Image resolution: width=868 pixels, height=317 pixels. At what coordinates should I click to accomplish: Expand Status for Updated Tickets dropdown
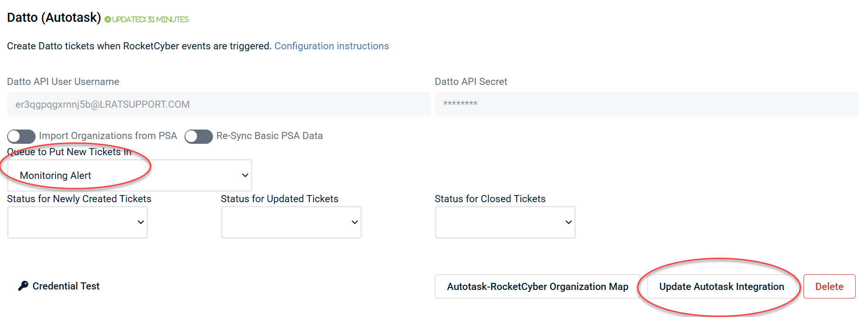pyautogui.click(x=291, y=222)
